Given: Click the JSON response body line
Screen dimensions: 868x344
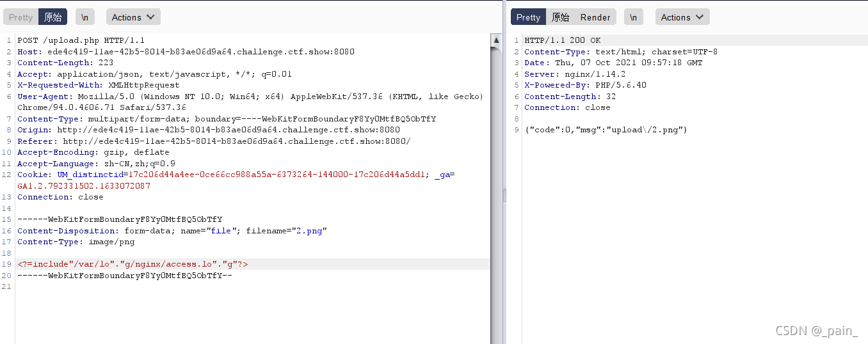Looking at the screenshot, I should 606,130.
